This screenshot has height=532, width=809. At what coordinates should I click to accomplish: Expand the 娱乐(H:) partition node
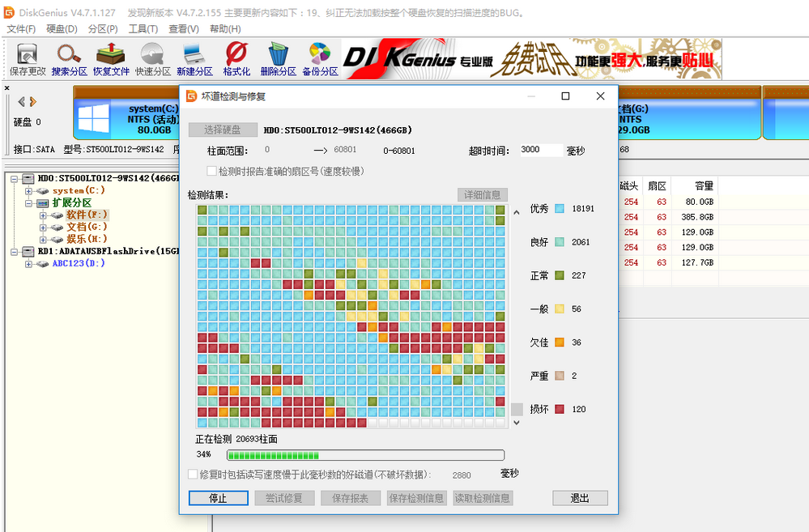[x=44, y=240]
